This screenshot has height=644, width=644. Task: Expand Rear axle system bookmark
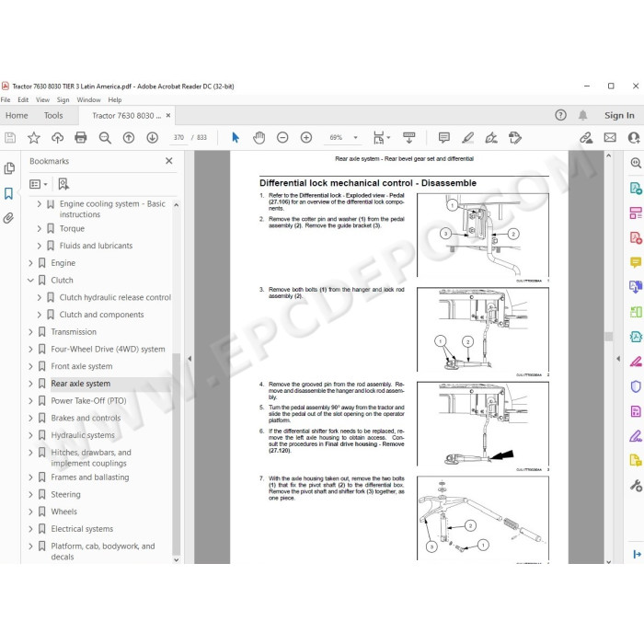(30, 384)
